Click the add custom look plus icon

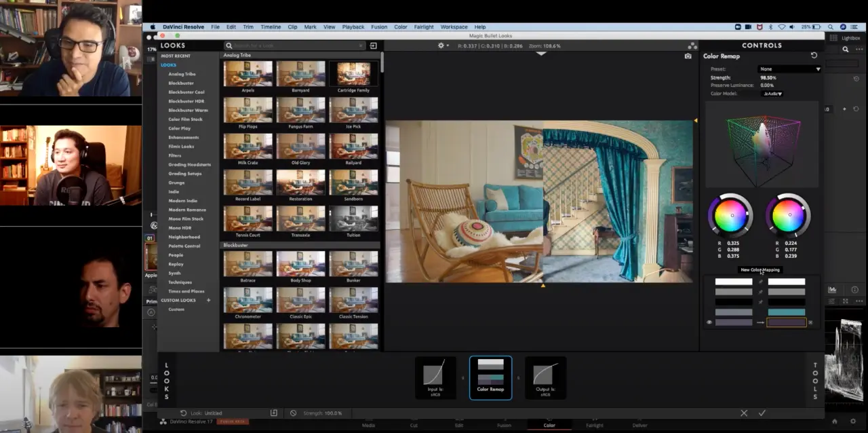point(208,300)
